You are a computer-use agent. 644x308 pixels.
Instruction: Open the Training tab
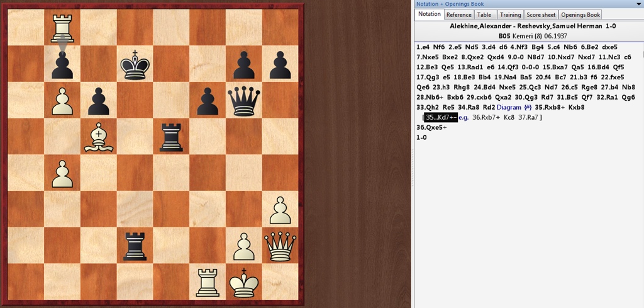pyautogui.click(x=510, y=14)
